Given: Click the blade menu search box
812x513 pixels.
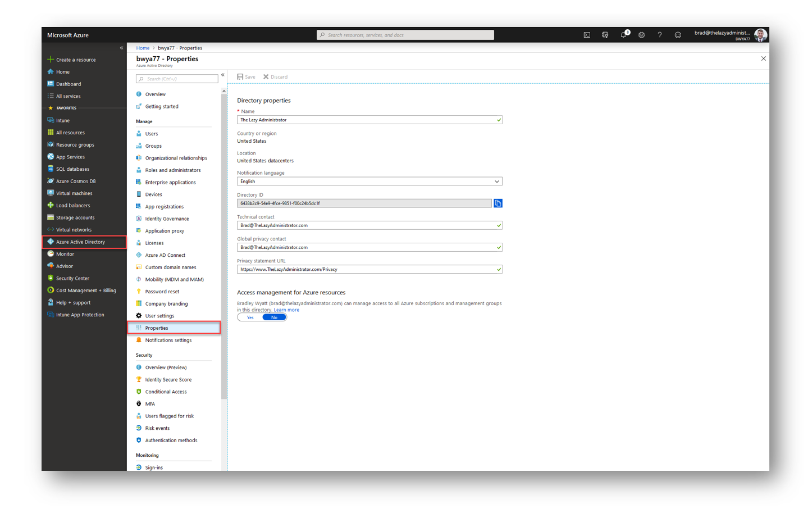Looking at the screenshot, I should pyautogui.click(x=177, y=79).
